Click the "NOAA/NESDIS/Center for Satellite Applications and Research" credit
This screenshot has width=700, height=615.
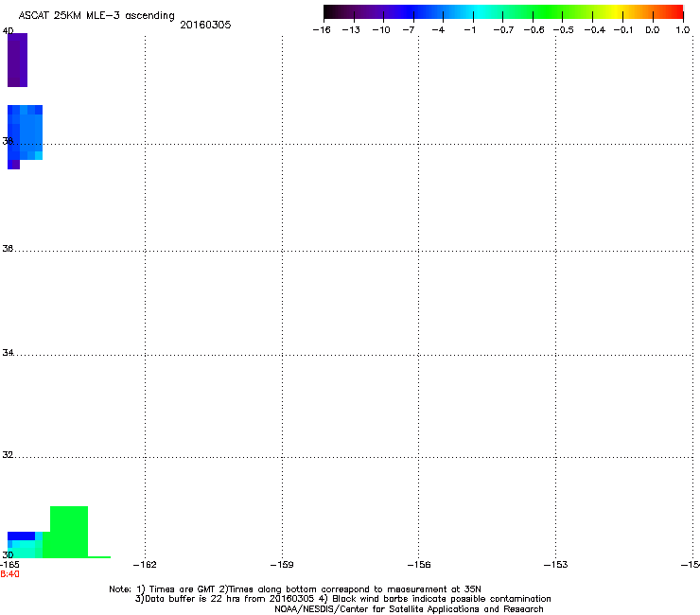pyautogui.click(x=409, y=609)
